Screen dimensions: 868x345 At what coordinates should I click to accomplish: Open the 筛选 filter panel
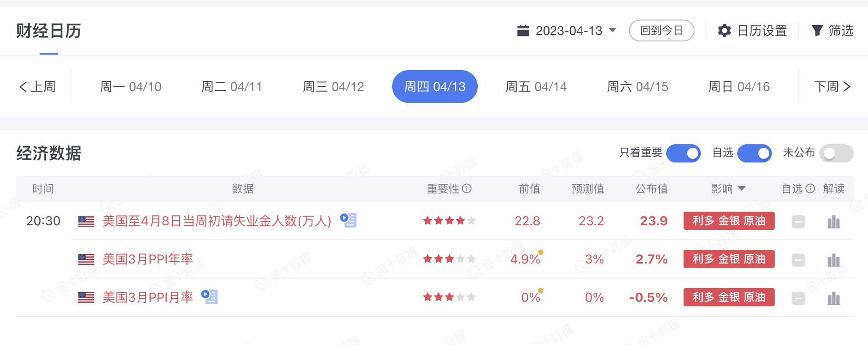832,30
